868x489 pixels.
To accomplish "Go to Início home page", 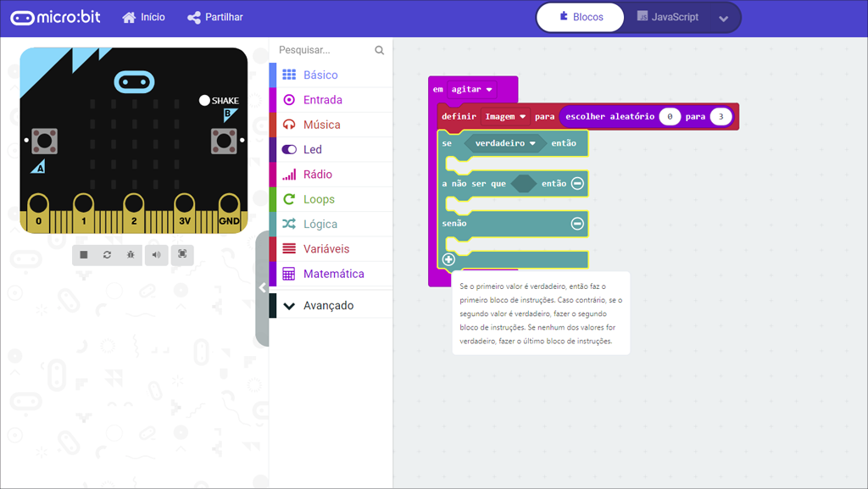I will (144, 17).
